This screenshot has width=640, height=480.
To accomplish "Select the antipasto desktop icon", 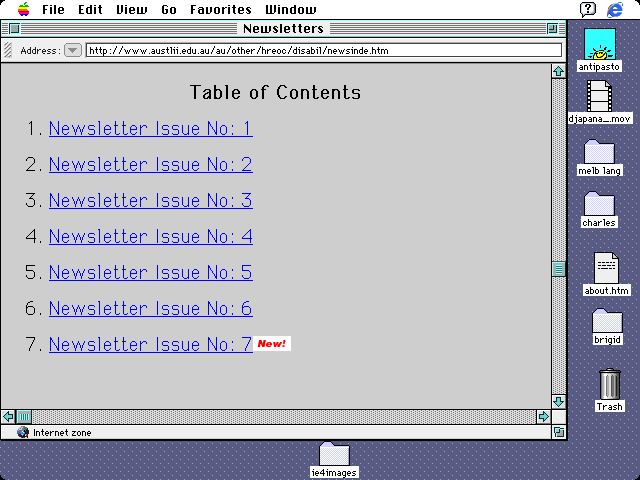I will [x=599, y=45].
